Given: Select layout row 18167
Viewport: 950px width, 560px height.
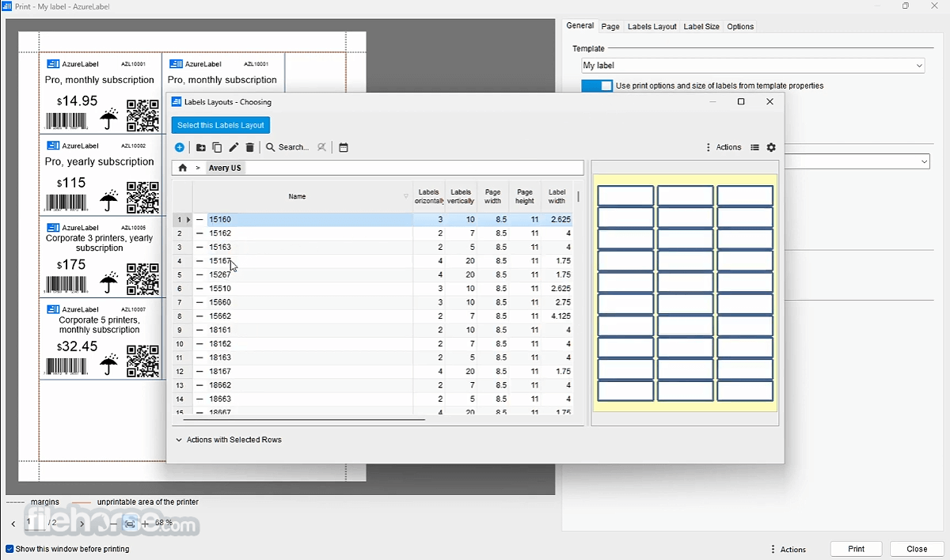Looking at the screenshot, I should point(372,372).
